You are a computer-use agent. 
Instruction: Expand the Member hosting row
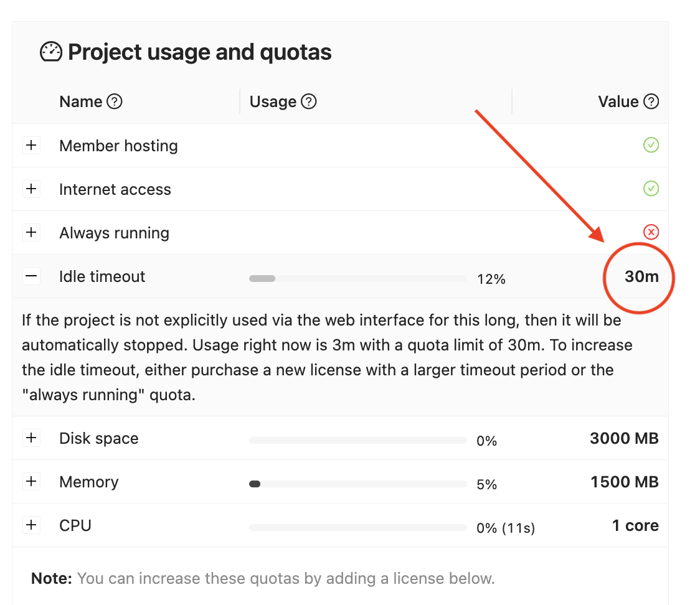tap(31, 146)
